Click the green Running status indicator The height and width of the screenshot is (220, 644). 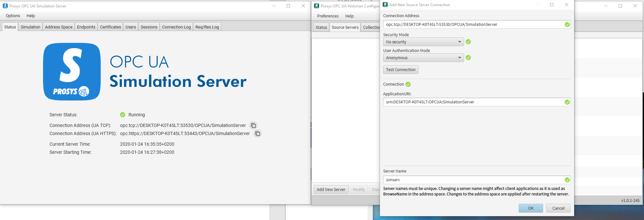pyautogui.click(x=123, y=115)
